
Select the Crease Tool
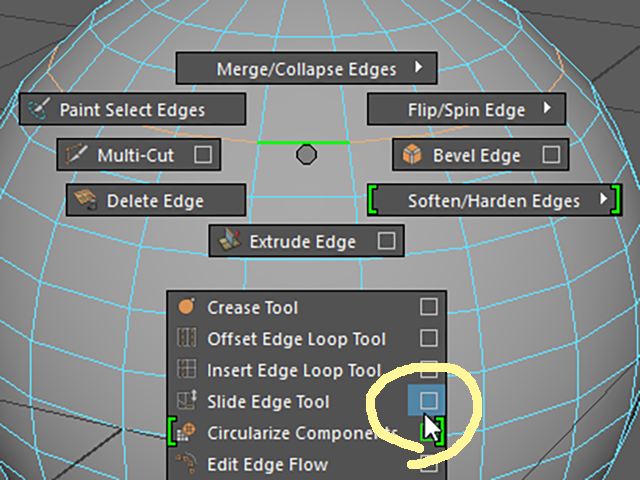tap(307, 307)
